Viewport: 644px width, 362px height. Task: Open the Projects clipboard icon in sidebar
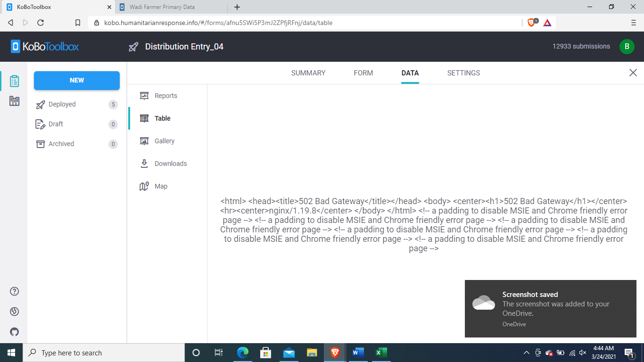tap(14, 80)
